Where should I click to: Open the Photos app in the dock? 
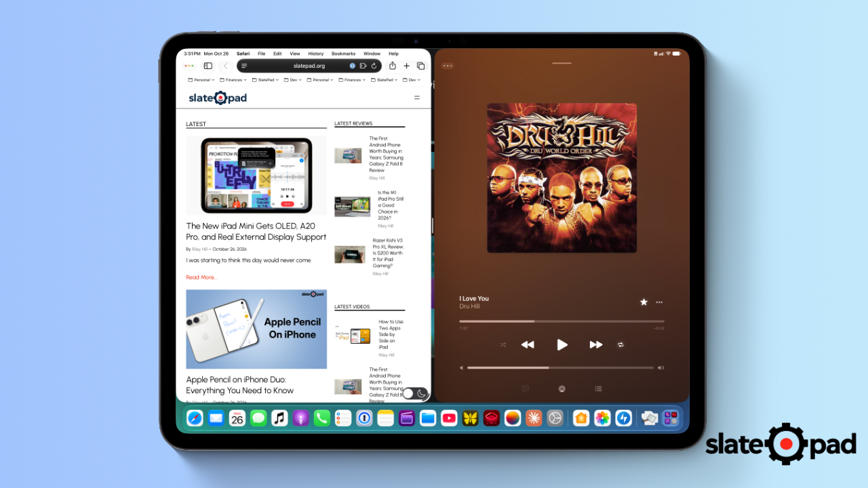602,418
